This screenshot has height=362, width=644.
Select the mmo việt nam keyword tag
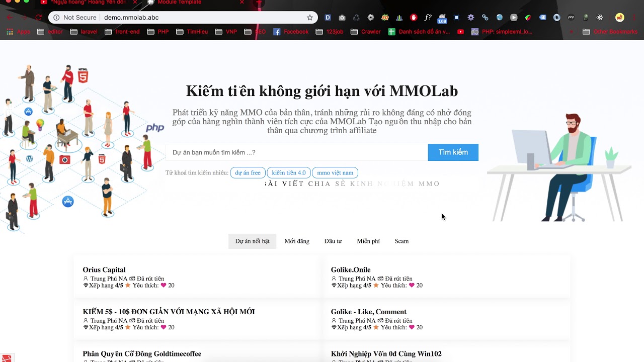click(x=335, y=173)
